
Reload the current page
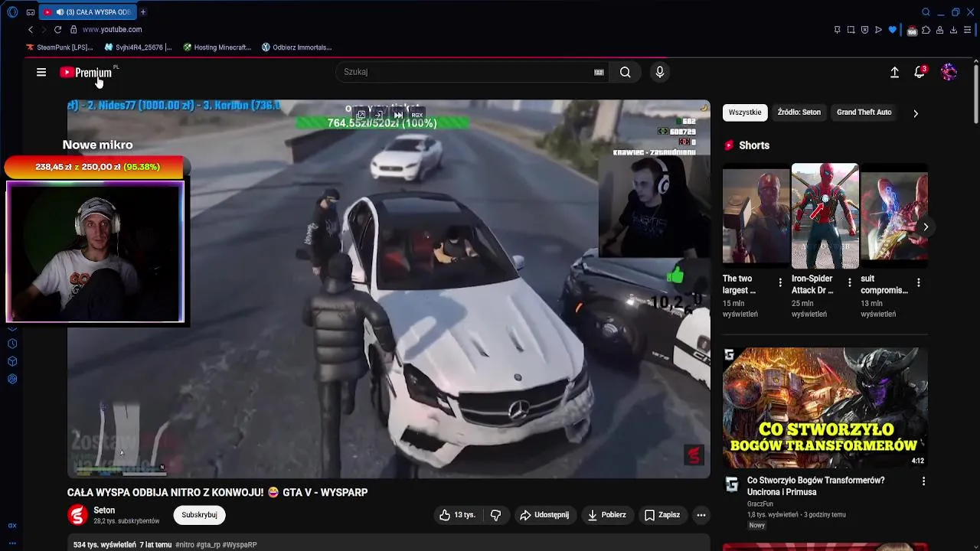coord(57,29)
